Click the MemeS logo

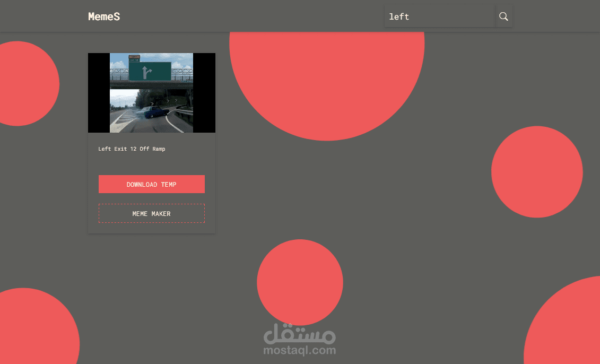[104, 16]
